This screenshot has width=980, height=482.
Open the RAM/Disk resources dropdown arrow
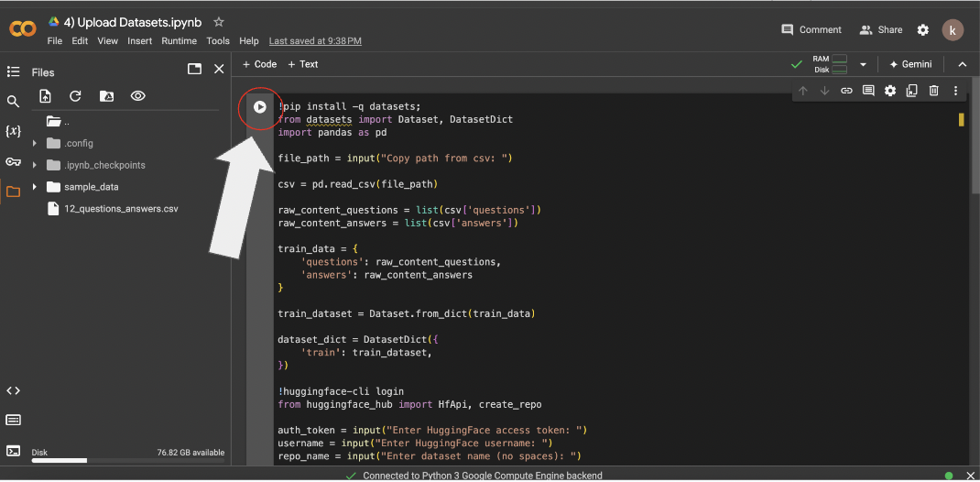pos(863,64)
